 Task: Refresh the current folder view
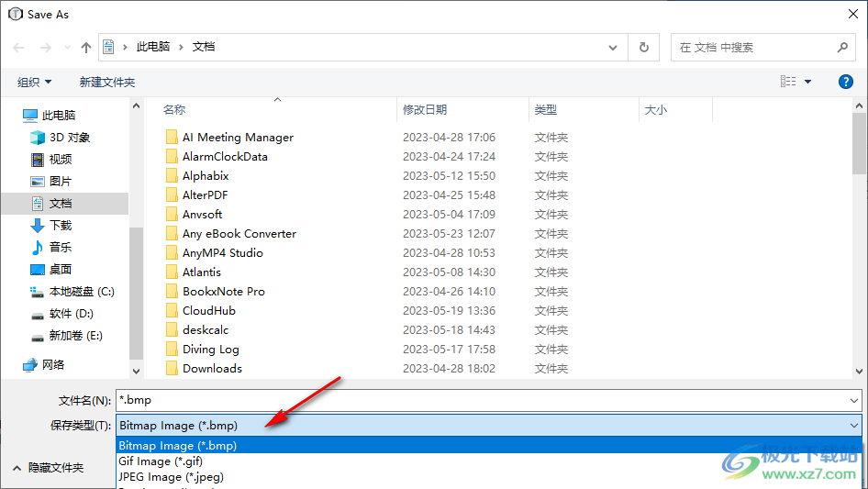pos(644,47)
